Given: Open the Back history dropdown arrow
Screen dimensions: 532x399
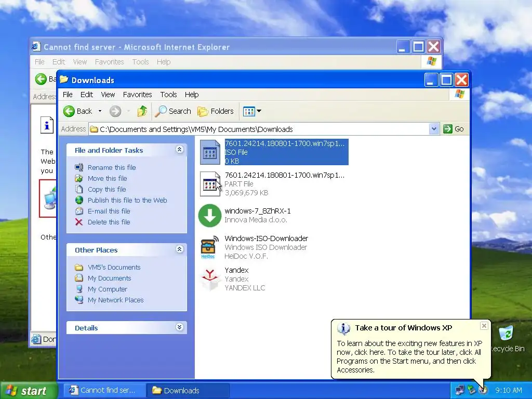Looking at the screenshot, I should tap(100, 111).
